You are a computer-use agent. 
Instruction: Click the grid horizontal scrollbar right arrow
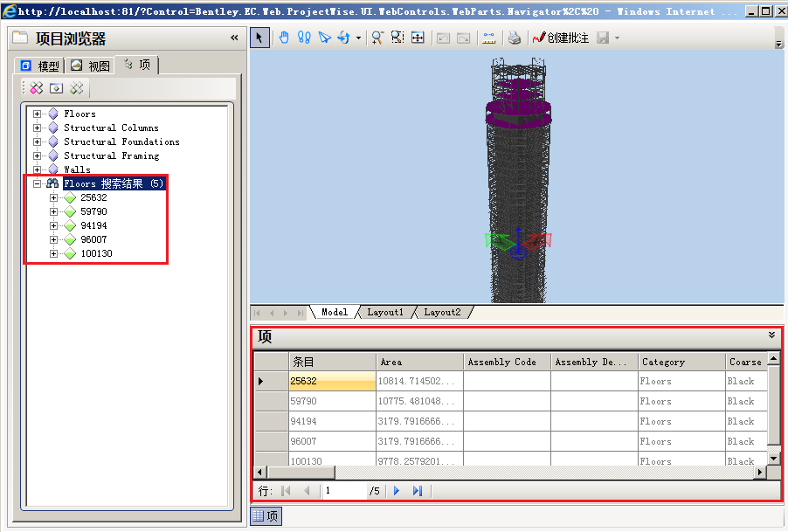click(760, 473)
